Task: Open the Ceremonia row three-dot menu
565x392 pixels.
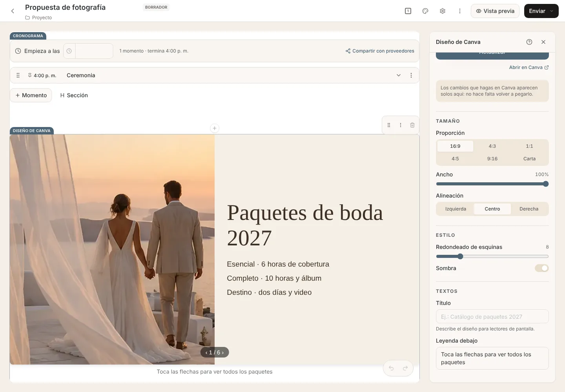Action: tap(411, 75)
